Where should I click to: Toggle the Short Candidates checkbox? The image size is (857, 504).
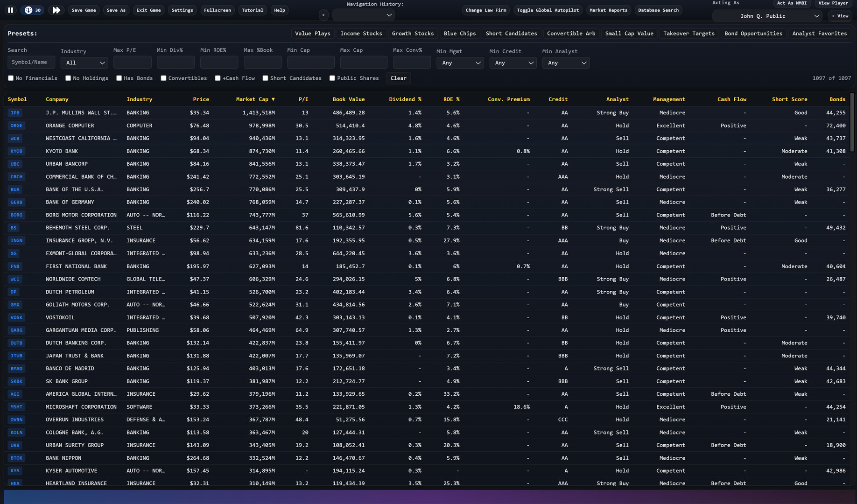click(265, 78)
